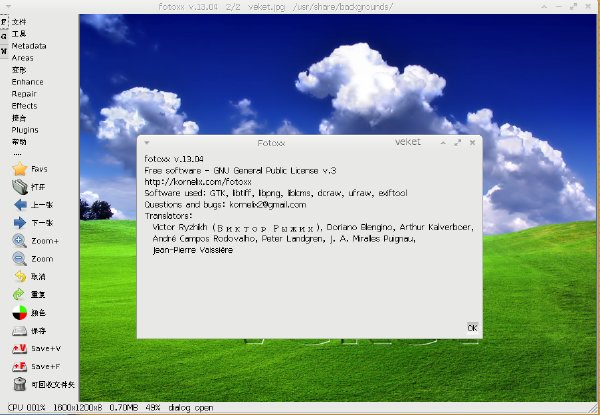Image resolution: width=600 pixels, height=415 pixels.
Task: Click the Save+F toolbar icon
Action: click(x=19, y=366)
